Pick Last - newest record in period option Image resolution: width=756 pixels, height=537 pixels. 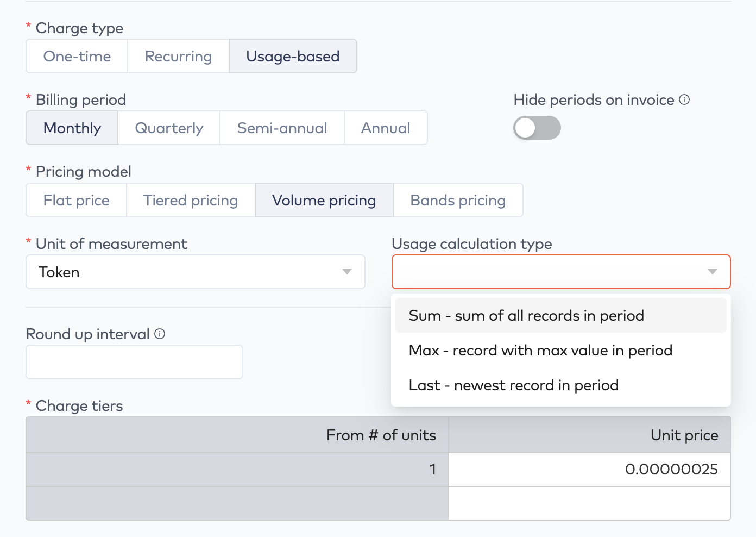point(561,385)
